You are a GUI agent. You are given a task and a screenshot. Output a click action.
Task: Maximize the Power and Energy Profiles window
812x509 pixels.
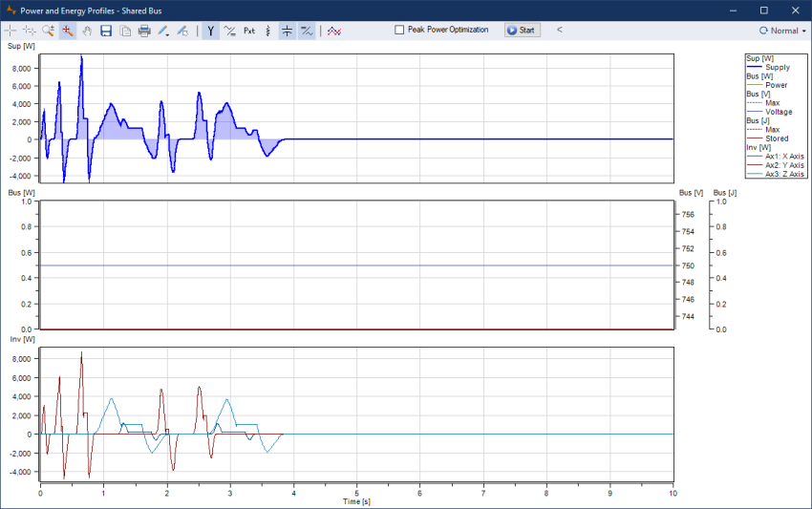point(763,10)
